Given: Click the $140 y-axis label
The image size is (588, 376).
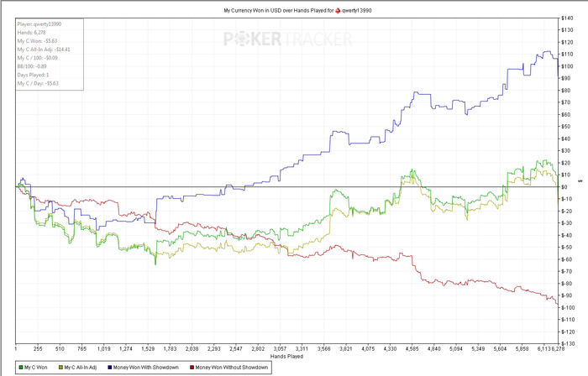Looking at the screenshot, I should (x=567, y=18).
